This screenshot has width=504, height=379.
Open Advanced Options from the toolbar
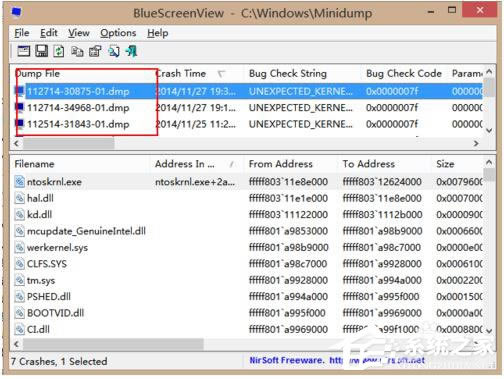[x=23, y=51]
